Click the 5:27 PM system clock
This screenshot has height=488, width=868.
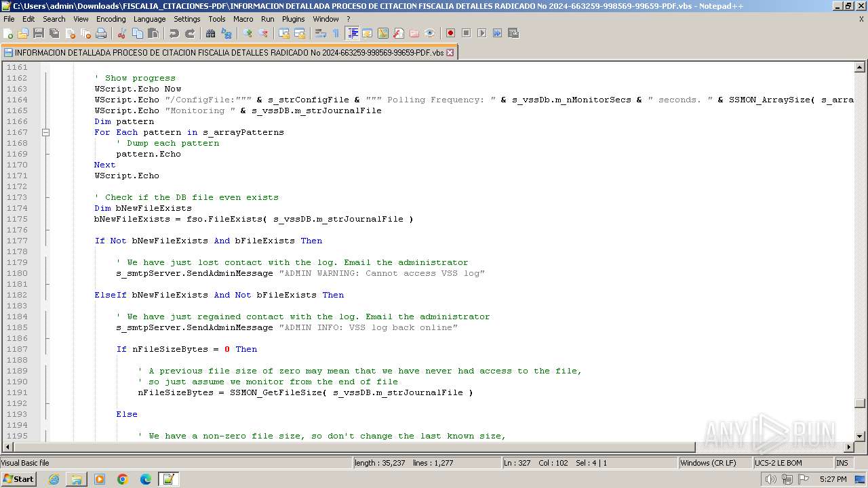click(x=833, y=479)
